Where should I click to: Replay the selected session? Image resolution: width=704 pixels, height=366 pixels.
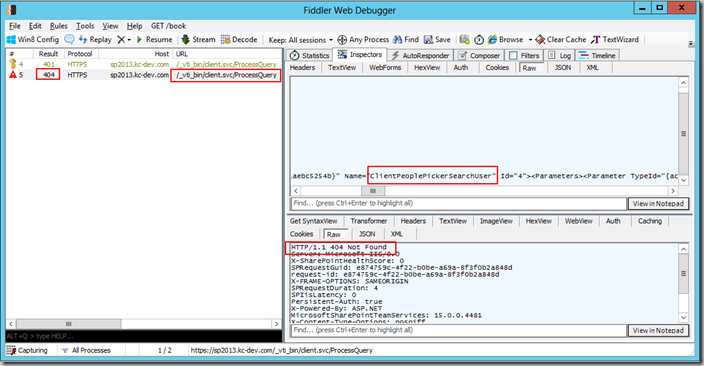point(95,40)
